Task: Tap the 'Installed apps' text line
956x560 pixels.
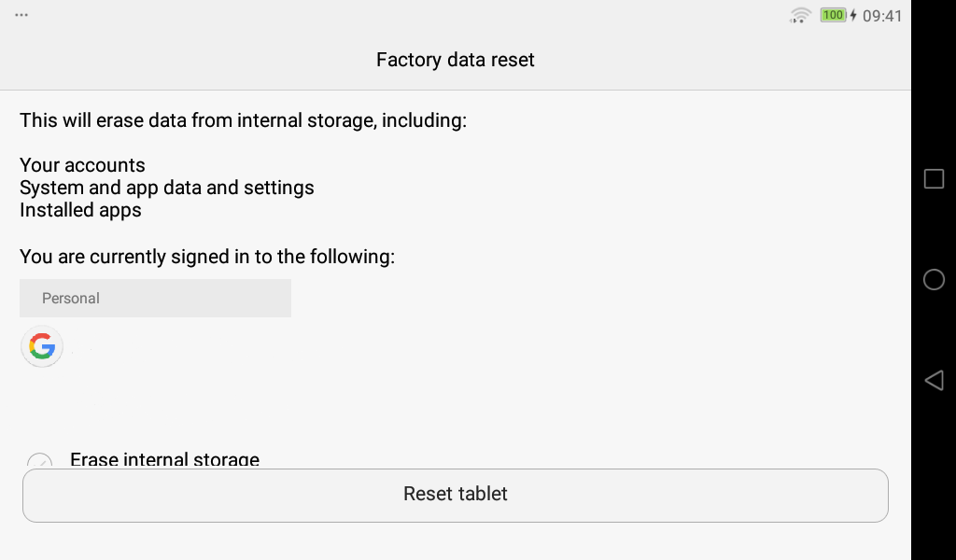Action: click(80, 210)
